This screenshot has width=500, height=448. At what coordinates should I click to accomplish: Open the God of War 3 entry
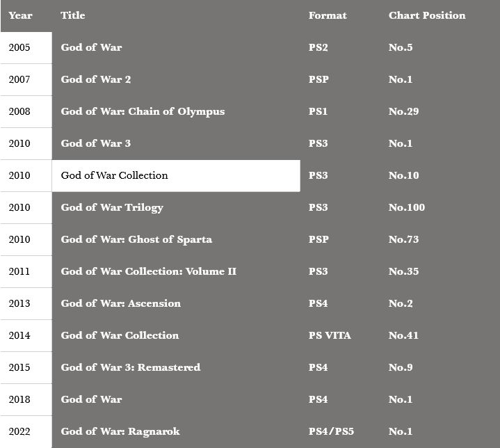[x=96, y=143]
